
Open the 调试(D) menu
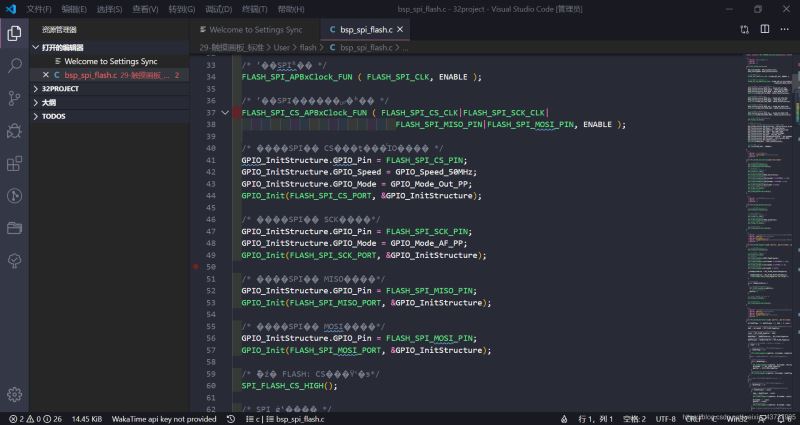click(218, 9)
